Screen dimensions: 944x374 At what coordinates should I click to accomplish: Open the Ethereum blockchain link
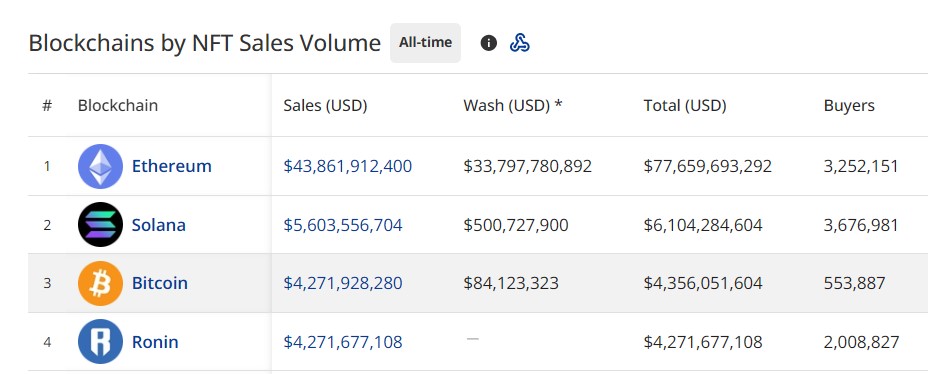172,166
